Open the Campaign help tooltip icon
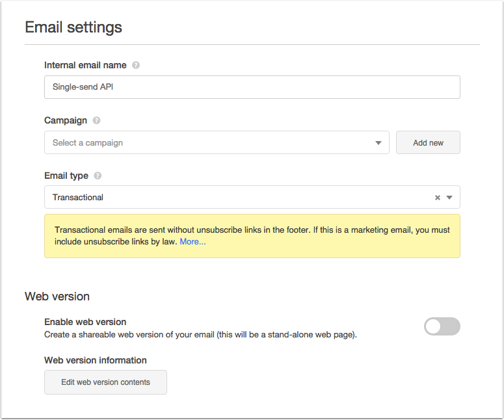 pos(96,120)
